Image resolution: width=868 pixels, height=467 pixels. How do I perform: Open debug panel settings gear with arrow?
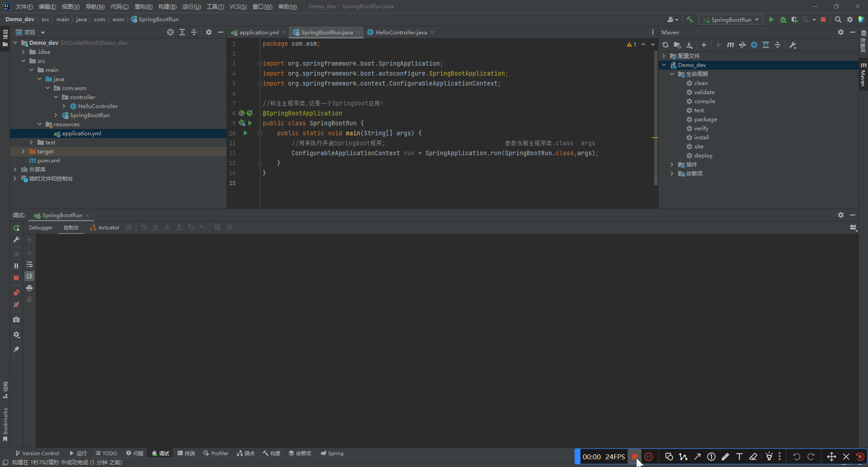pos(16,335)
